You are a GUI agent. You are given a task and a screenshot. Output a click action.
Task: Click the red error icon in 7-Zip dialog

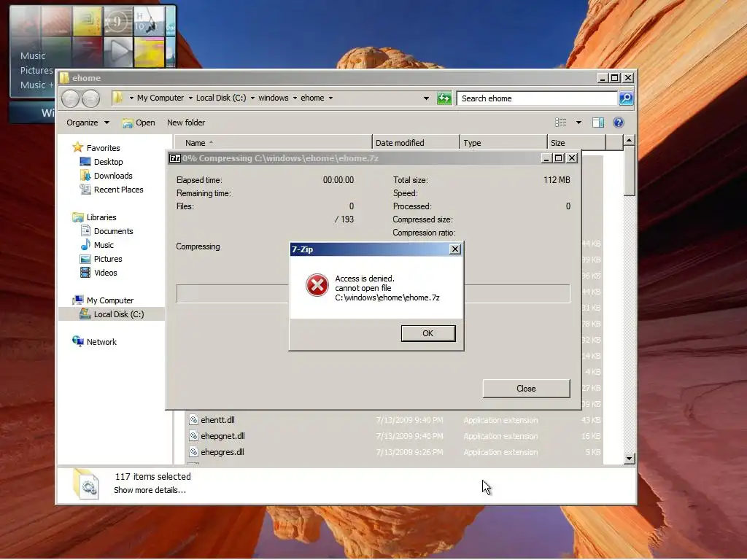(317, 285)
